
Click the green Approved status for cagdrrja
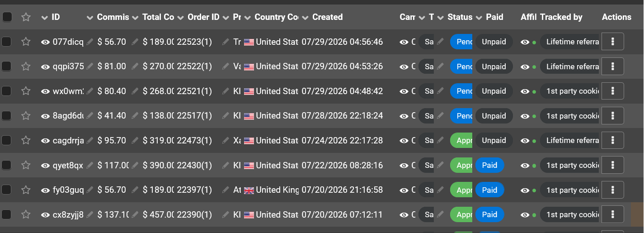point(461,140)
